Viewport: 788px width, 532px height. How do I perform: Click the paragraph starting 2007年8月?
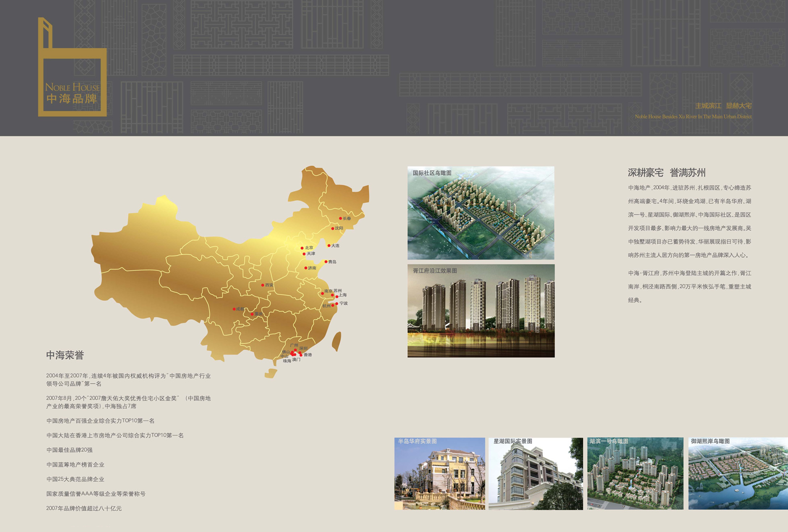[129, 402]
